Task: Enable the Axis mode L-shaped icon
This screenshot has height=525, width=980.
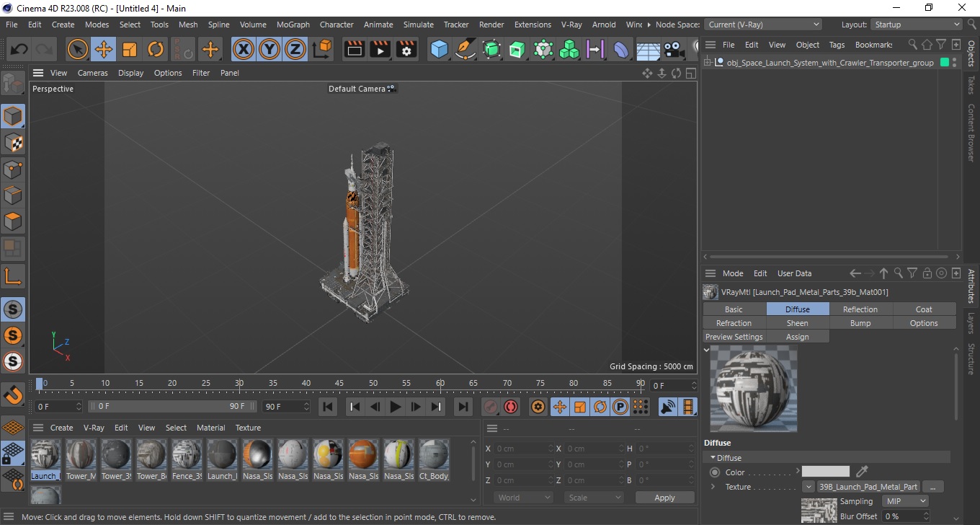Action: pyautogui.click(x=13, y=276)
